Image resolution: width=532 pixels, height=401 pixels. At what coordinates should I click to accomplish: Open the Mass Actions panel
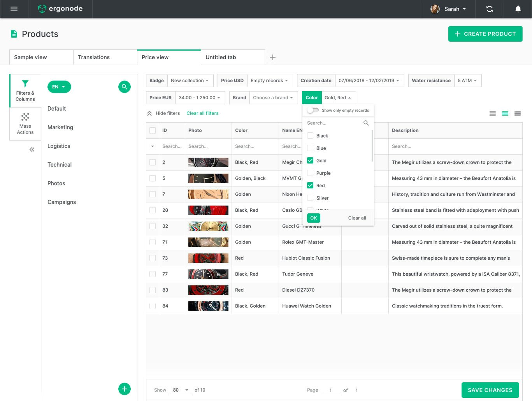(25, 123)
